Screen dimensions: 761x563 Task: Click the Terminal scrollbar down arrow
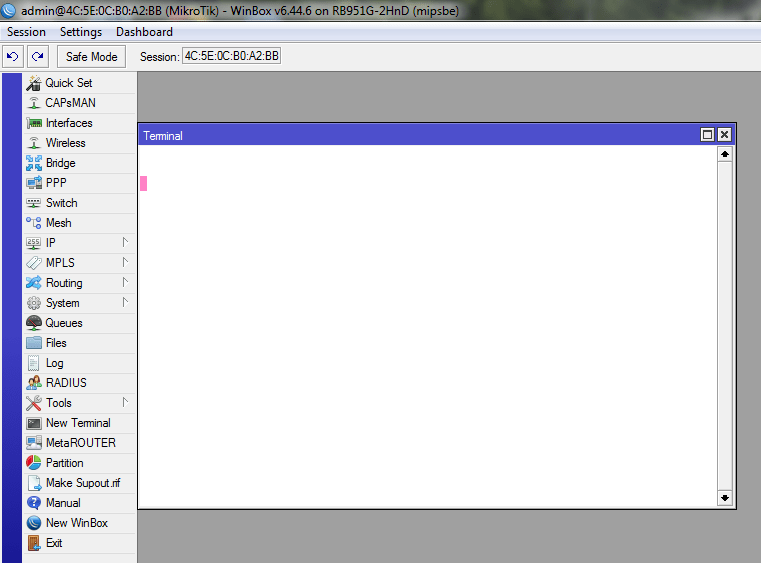pos(724,497)
